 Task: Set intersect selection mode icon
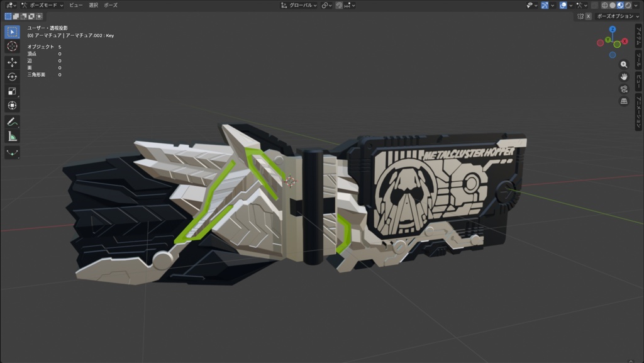(x=40, y=16)
